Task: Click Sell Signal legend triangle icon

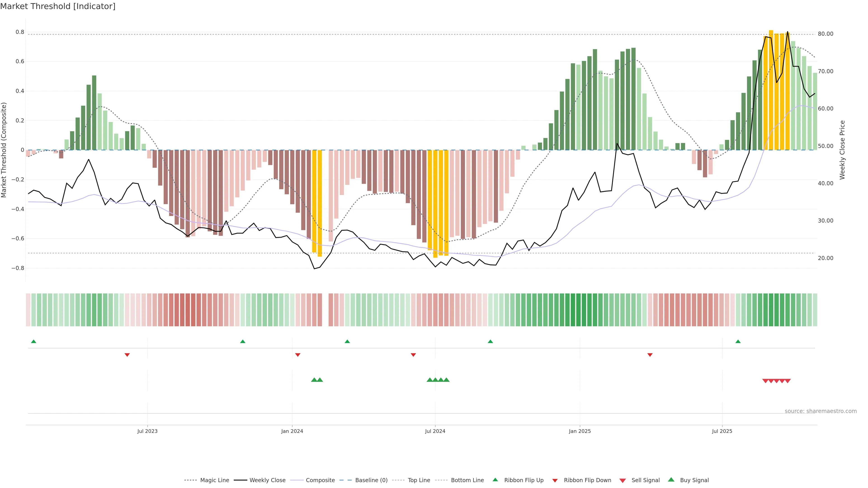Action: tap(623, 481)
